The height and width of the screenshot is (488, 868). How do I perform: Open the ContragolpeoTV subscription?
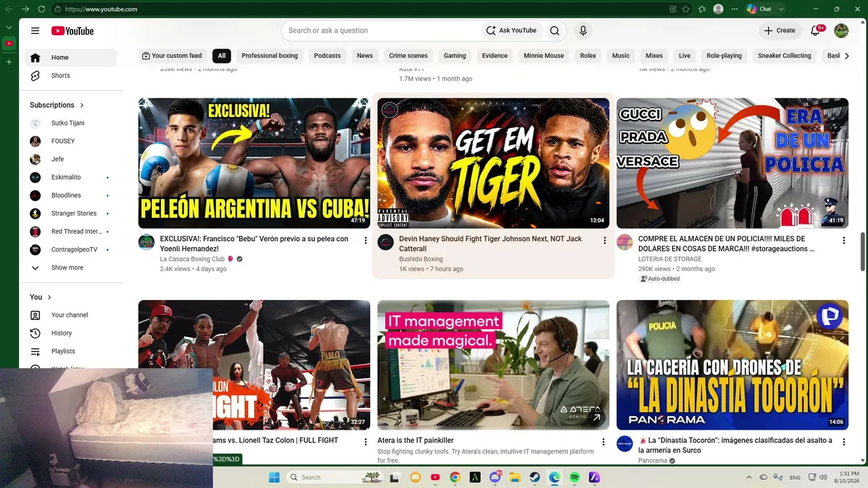point(71,250)
